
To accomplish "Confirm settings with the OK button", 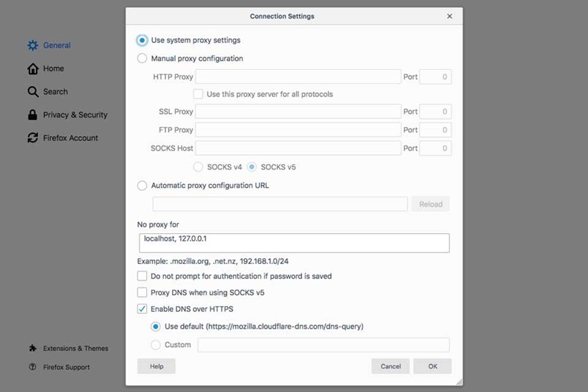I will tap(432, 366).
